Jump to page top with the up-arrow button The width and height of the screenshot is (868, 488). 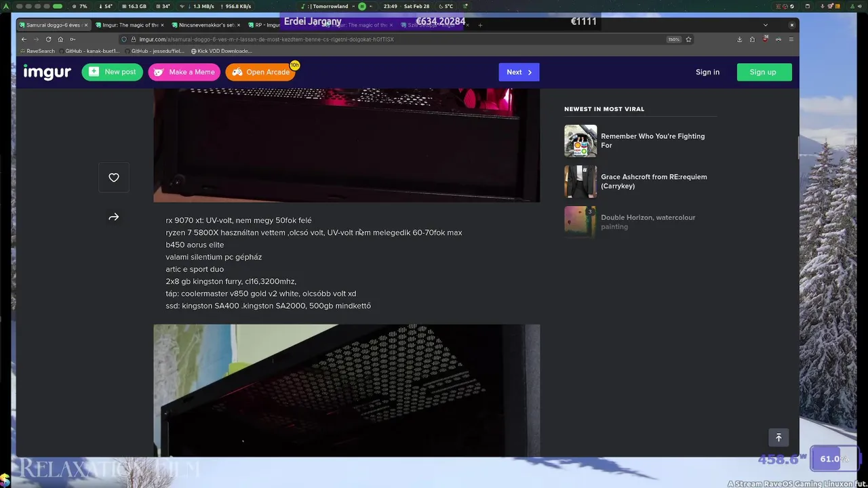(778, 438)
